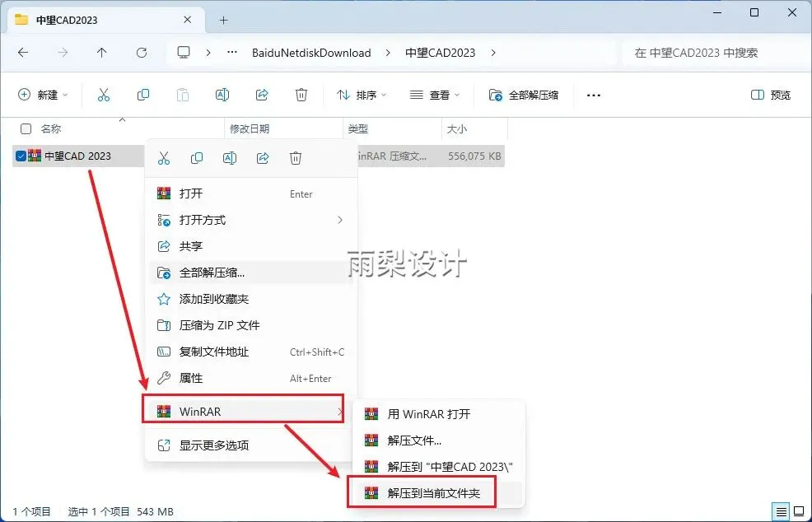
Task: Expand the 打开方式 submenu arrow
Action: 340,220
